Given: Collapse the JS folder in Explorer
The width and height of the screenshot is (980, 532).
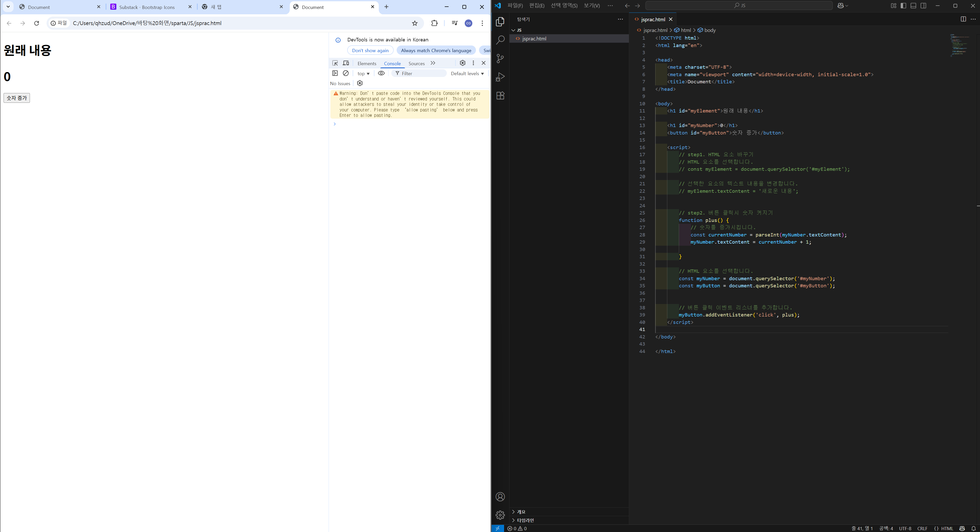Looking at the screenshot, I should click(x=513, y=30).
